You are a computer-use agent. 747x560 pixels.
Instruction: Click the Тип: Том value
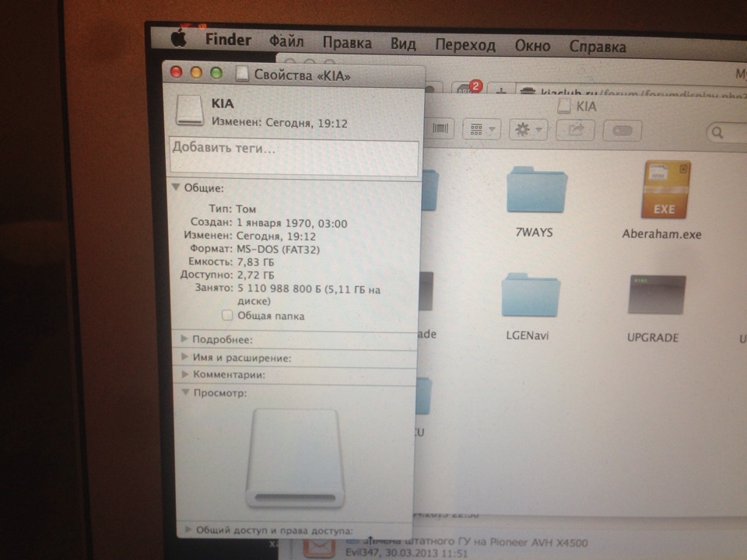point(246,208)
